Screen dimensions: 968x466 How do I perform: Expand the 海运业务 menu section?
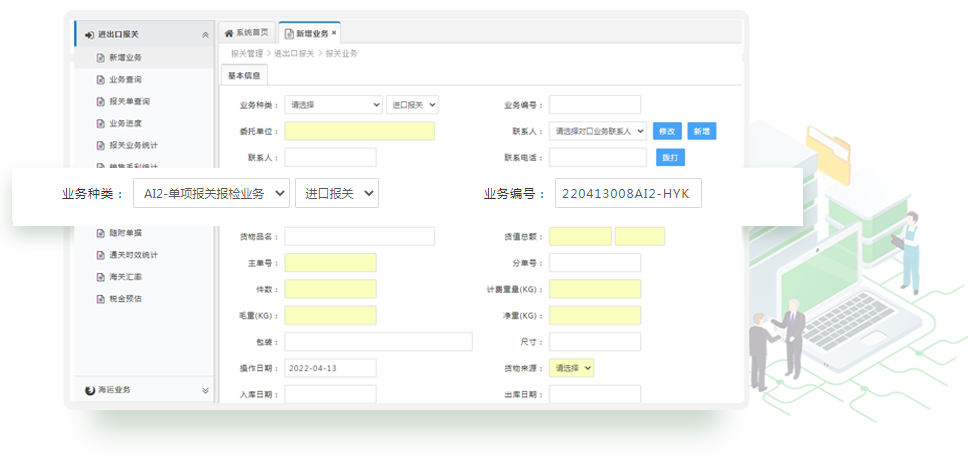click(205, 390)
